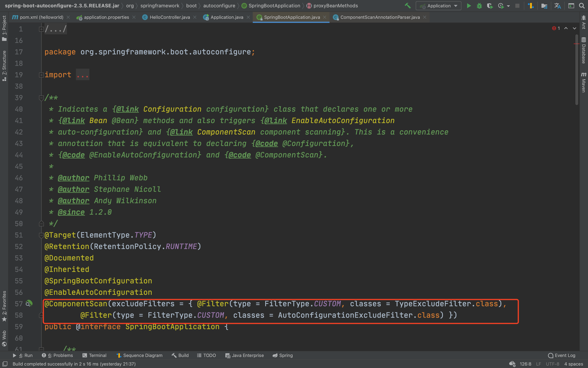Open the Favorites tool window
This screenshot has height=368, width=588.
(4, 306)
